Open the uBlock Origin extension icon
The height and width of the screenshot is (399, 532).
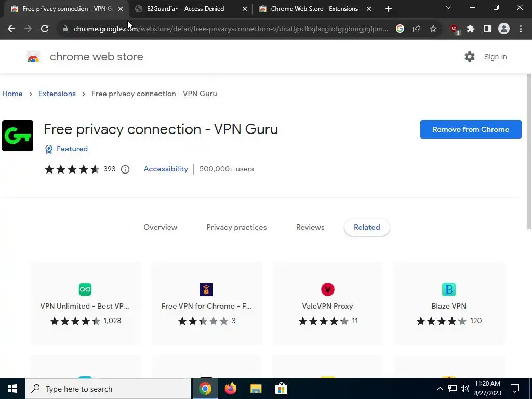tap(455, 30)
